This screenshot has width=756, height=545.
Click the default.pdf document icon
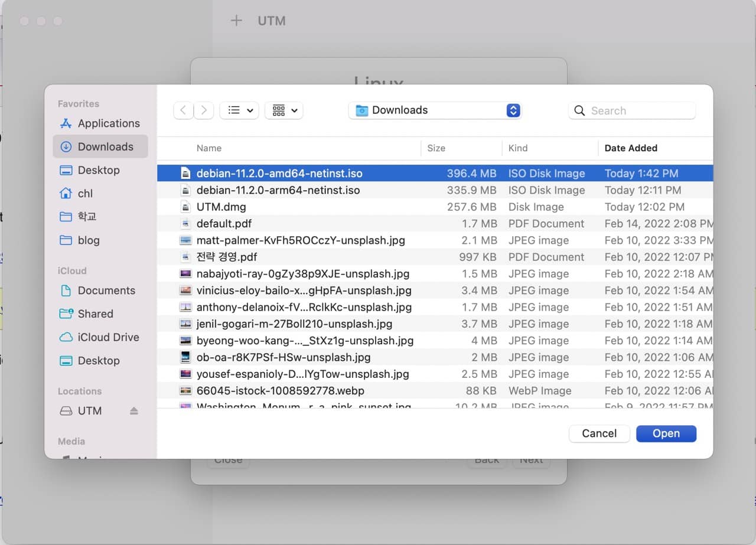click(185, 224)
